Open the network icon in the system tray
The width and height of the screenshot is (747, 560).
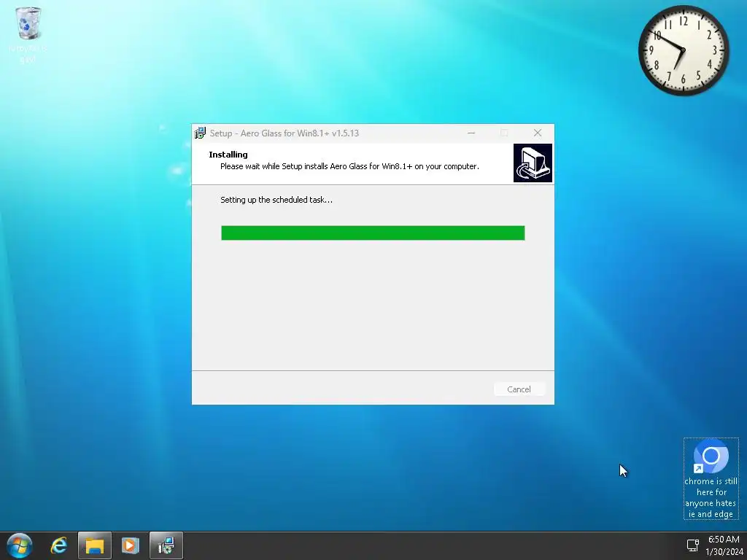point(693,545)
